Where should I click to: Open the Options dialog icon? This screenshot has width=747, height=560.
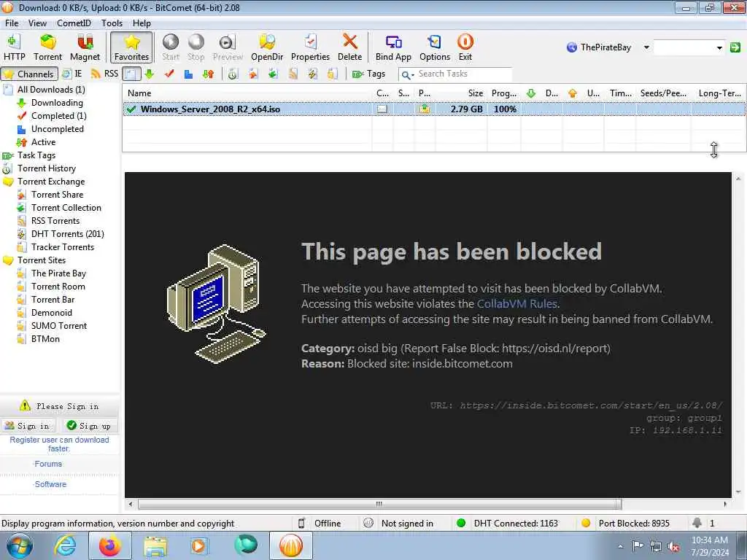tap(435, 47)
